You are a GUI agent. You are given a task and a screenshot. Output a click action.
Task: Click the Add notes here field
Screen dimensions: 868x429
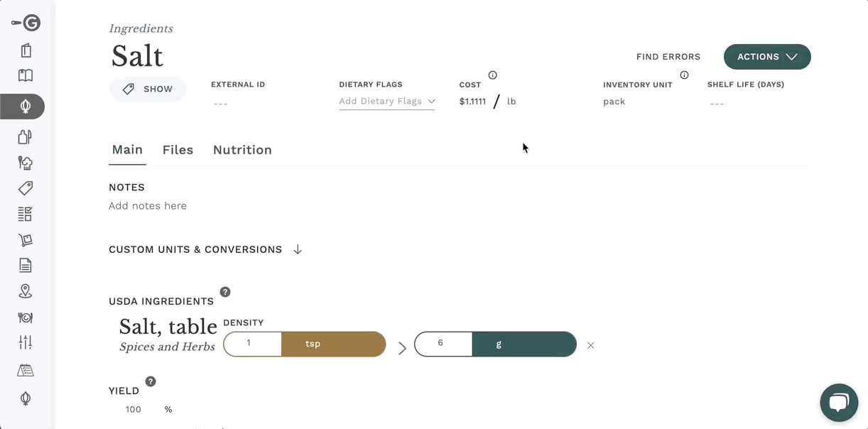coord(148,206)
